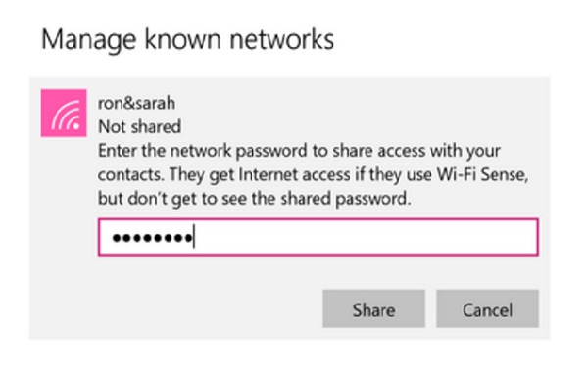Click the Share button

(374, 308)
